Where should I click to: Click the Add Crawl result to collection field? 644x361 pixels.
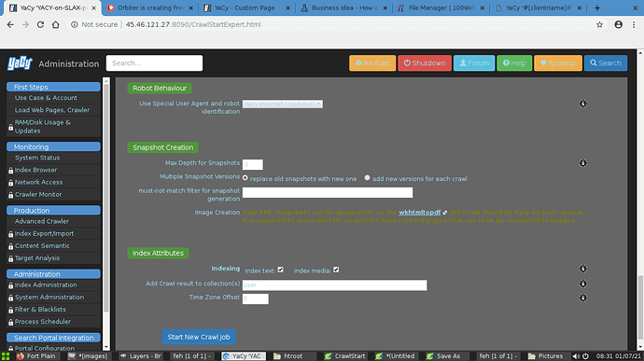(335, 285)
